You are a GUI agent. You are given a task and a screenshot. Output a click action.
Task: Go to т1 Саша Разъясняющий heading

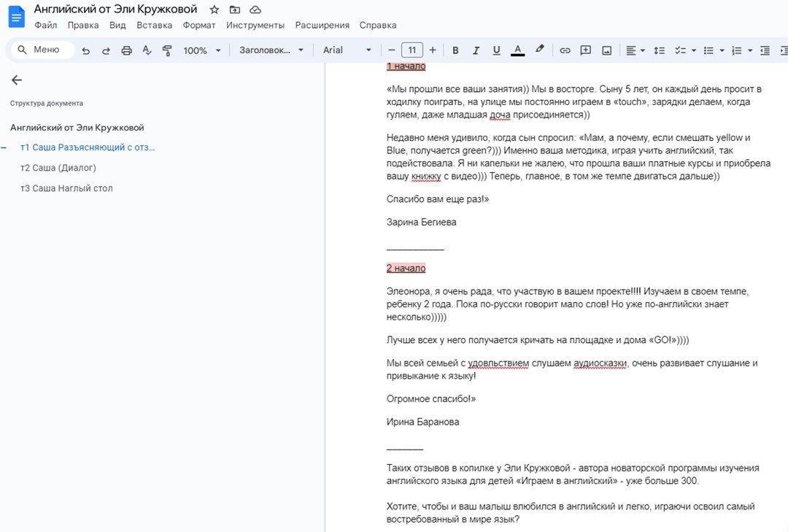pyautogui.click(x=88, y=147)
